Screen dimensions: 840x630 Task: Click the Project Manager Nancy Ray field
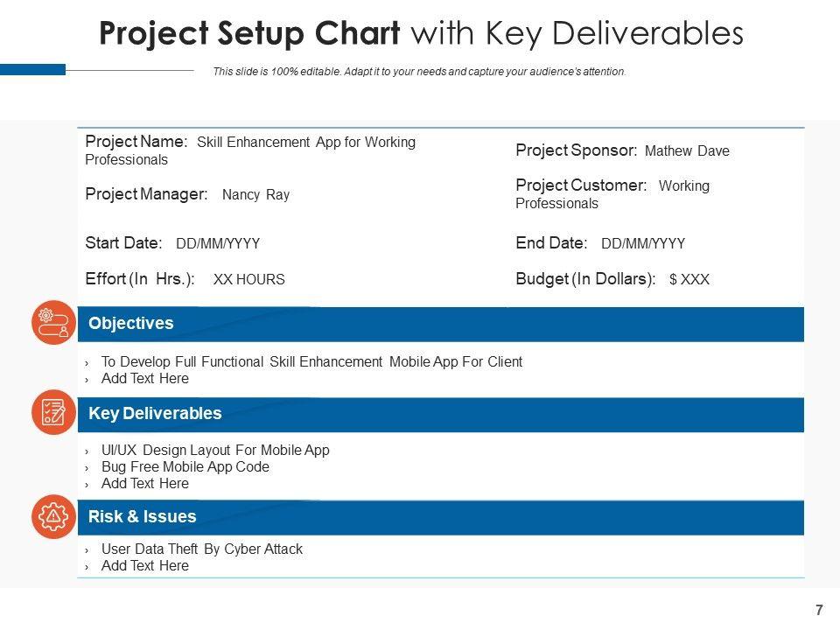point(187,194)
